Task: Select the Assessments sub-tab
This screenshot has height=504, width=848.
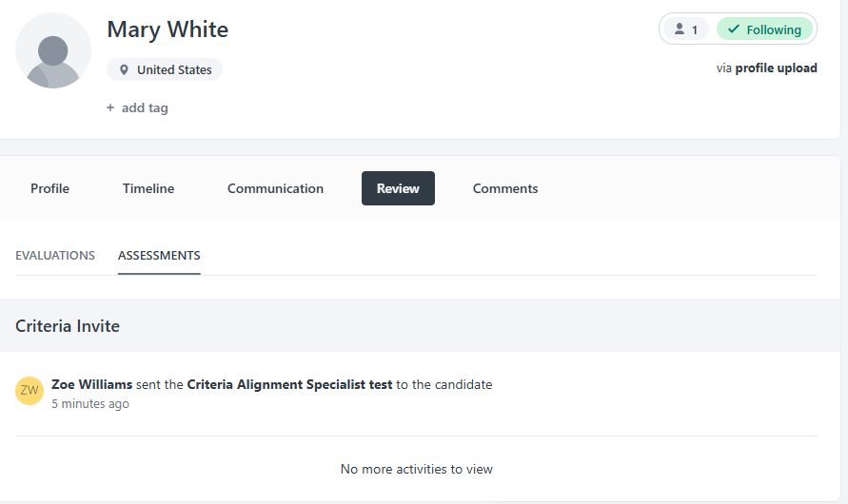Action: tap(159, 255)
